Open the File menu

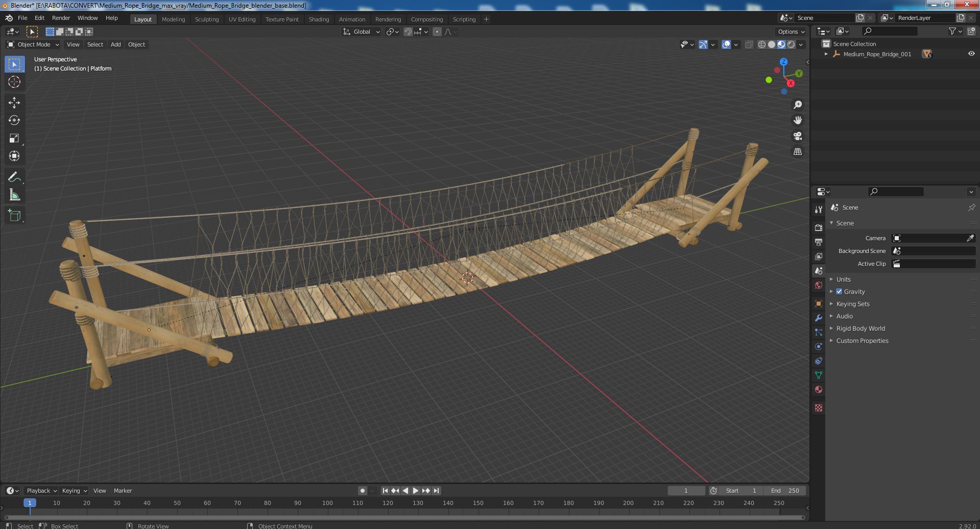click(x=22, y=18)
